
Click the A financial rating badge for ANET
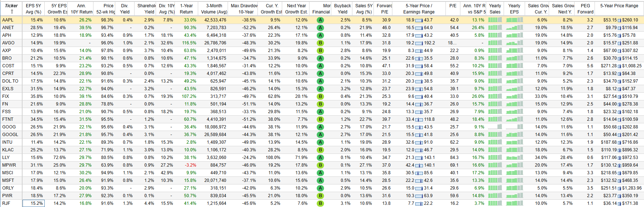(320, 28)
